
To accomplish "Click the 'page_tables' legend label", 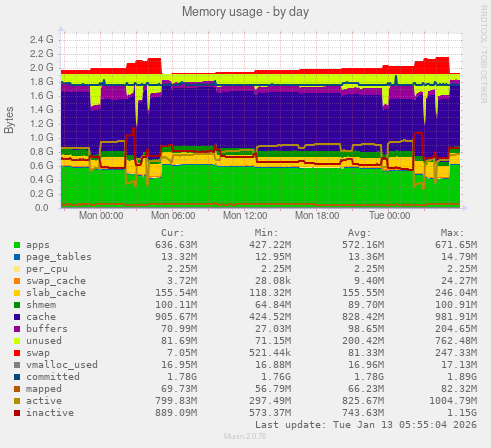I will pyautogui.click(x=59, y=257).
